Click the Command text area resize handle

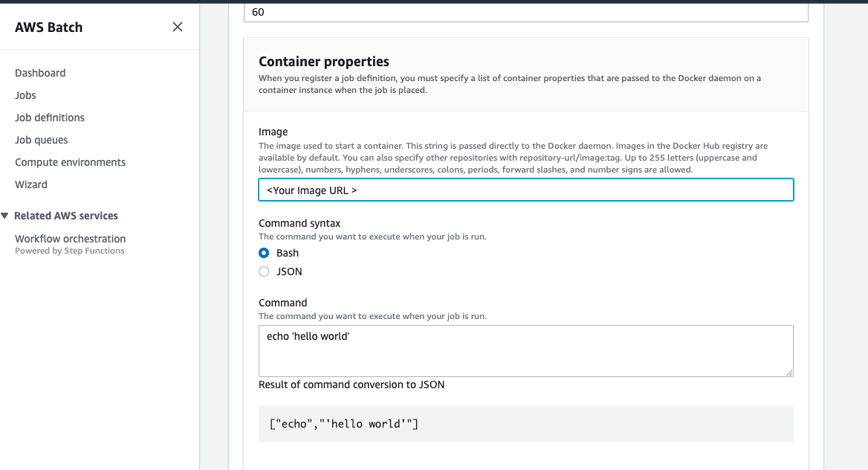pos(789,372)
